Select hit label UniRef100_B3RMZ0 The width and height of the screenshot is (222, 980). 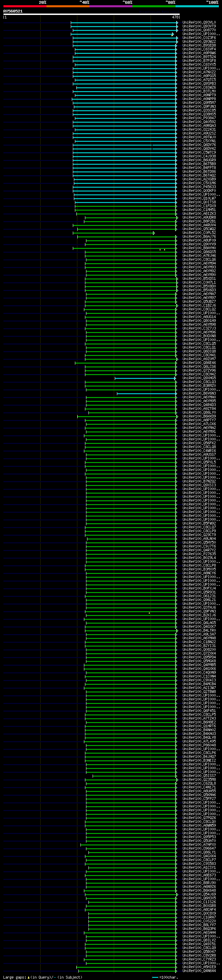[x=199, y=386]
